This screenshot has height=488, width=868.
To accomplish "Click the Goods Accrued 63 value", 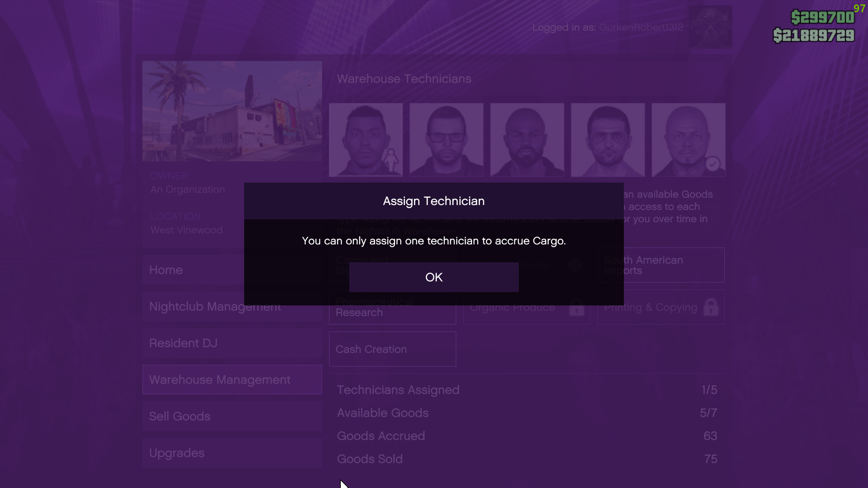I will click(710, 436).
